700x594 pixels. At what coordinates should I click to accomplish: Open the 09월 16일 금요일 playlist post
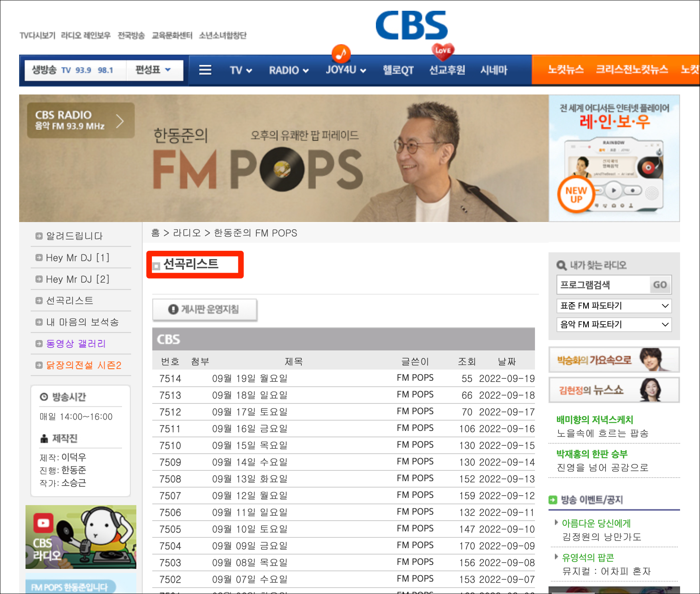(250, 429)
